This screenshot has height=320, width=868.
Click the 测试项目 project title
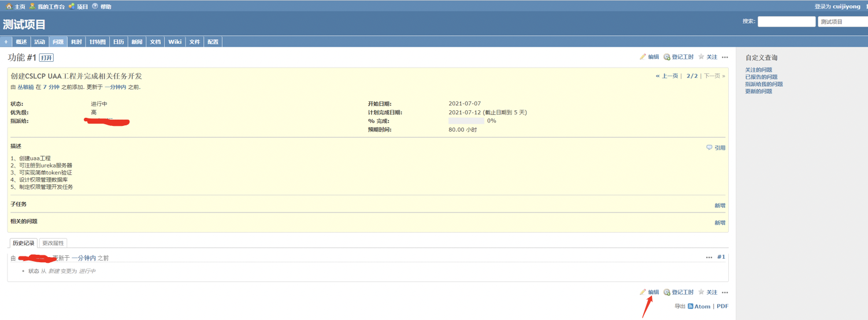tap(24, 25)
